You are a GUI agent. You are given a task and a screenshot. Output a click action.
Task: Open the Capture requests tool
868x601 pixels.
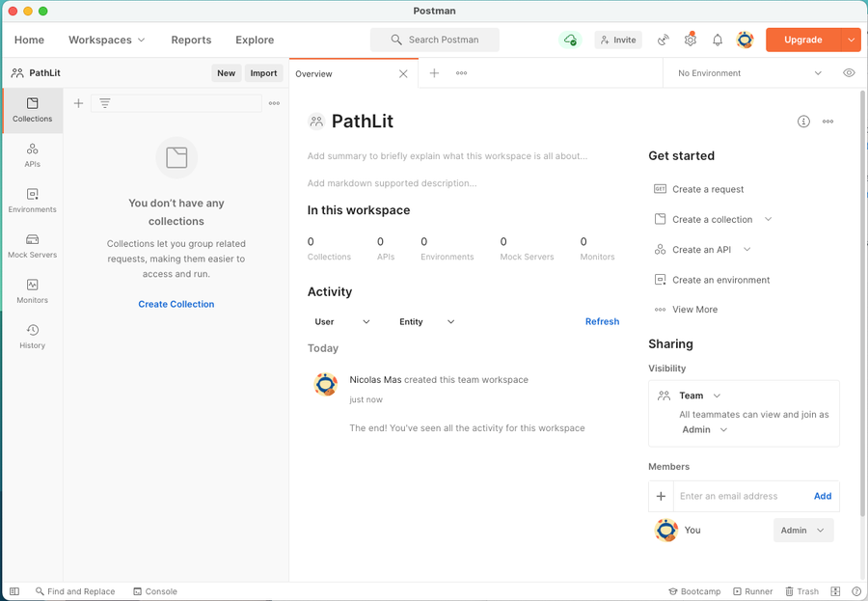(663, 40)
